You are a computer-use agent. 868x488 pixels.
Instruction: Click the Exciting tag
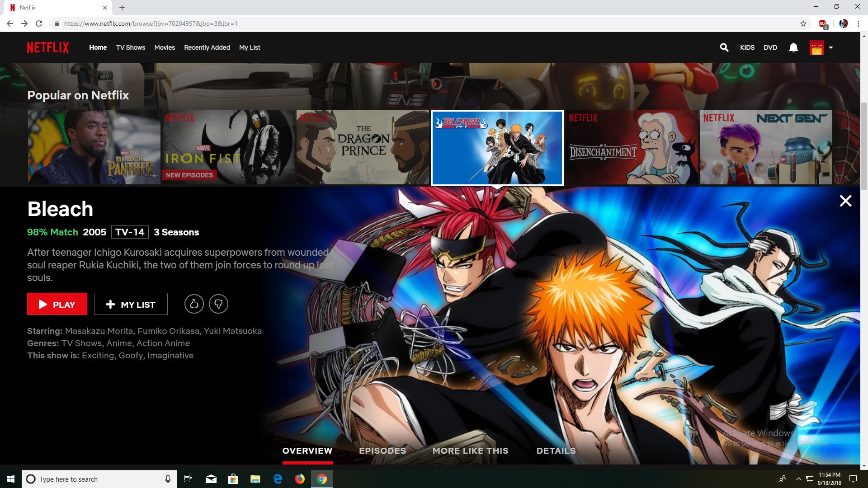coord(98,356)
